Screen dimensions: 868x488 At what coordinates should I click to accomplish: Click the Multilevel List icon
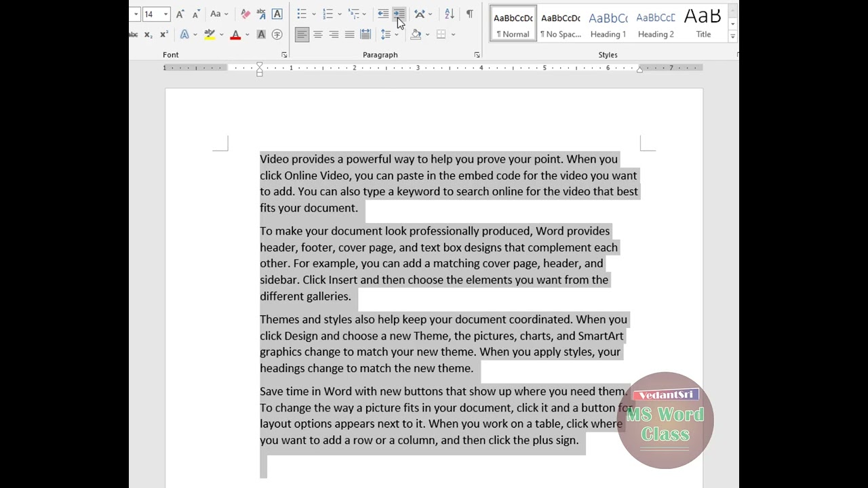[x=353, y=14]
